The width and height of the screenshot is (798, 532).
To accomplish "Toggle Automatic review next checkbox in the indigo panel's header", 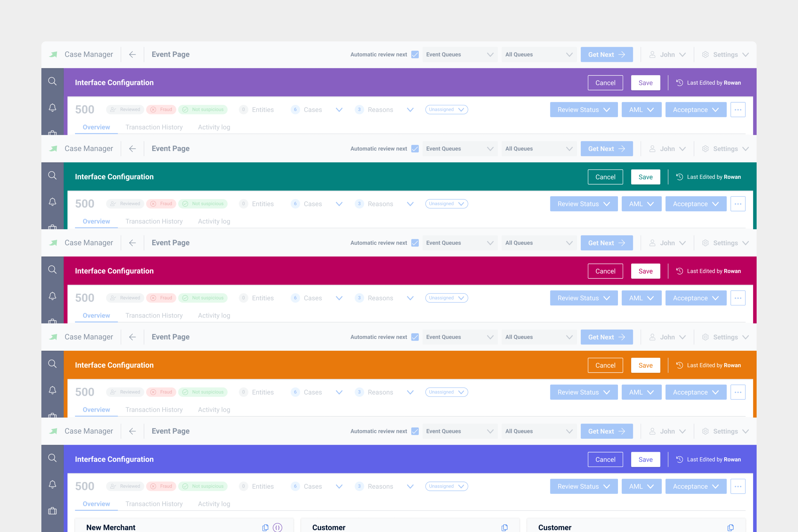I will coord(415,431).
